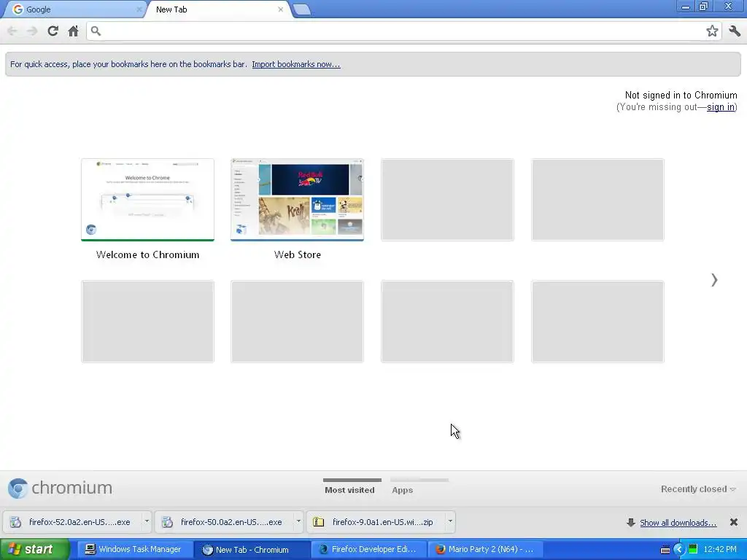The image size is (747, 560).
Task: Open the wrench settings menu
Action: click(735, 31)
